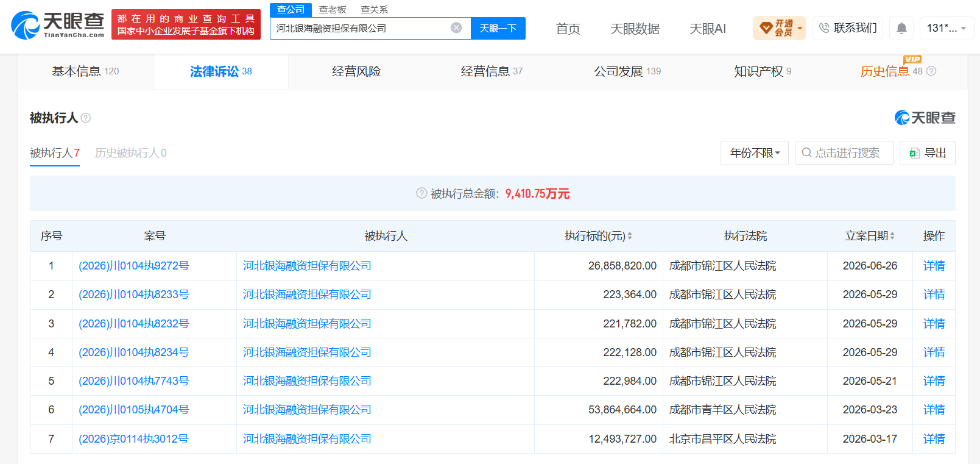This screenshot has width=980, height=464.
Task: Select the 被执行人 7 sub-tab
Action: [55, 153]
